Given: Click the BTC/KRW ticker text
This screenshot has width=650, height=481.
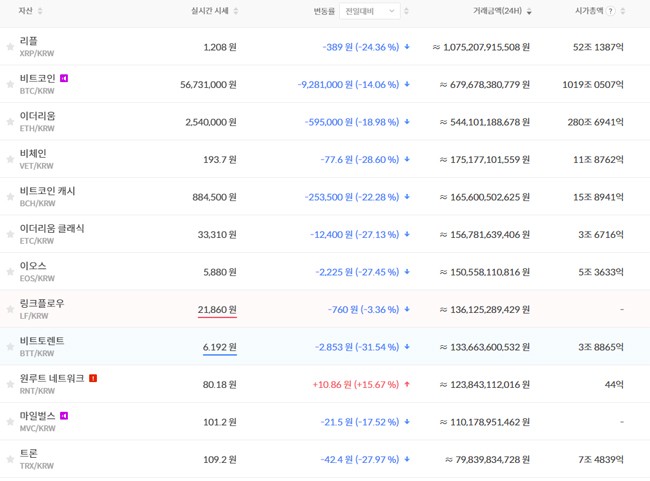Looking at the screenshot, I should 37,91.
